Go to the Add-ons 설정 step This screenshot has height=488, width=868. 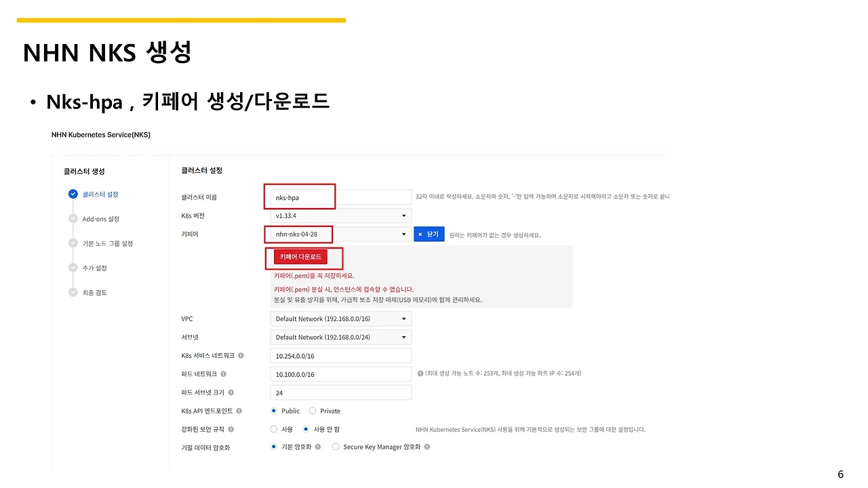101,219
